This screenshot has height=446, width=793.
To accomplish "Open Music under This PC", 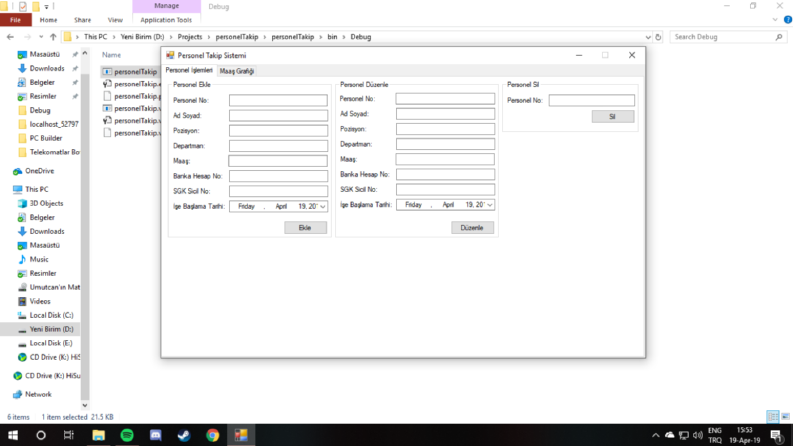I will tap(39, 259).
